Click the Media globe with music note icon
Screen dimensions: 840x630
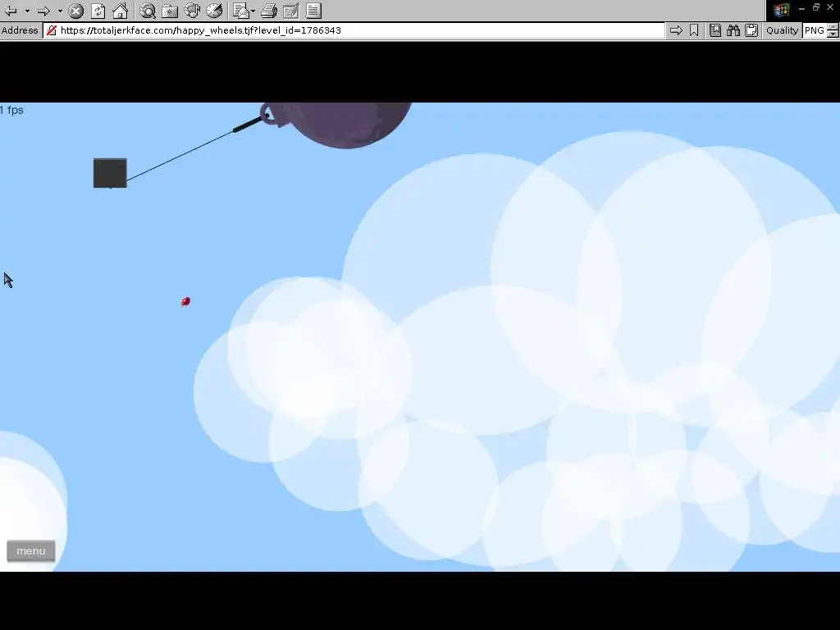coord(192,11)
